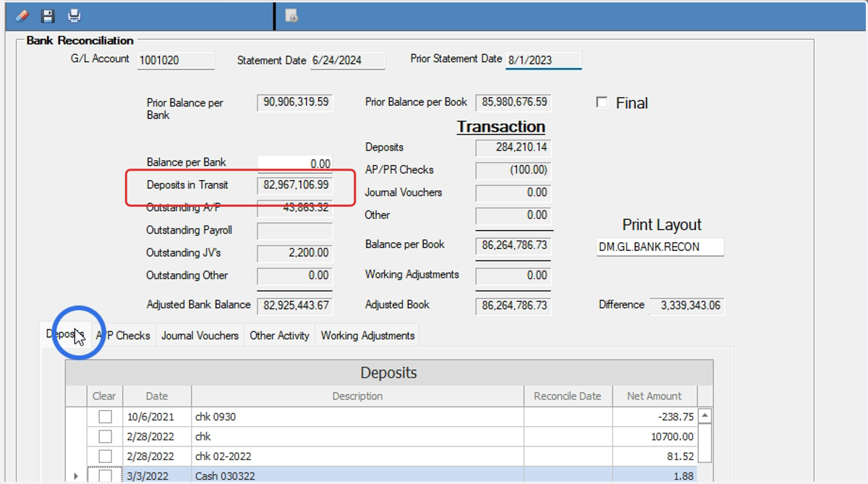Check Clear box for chk 02-2022 row
Image resolution: width=868 pixels, height=484 pixels.
(x=106, y=457)
